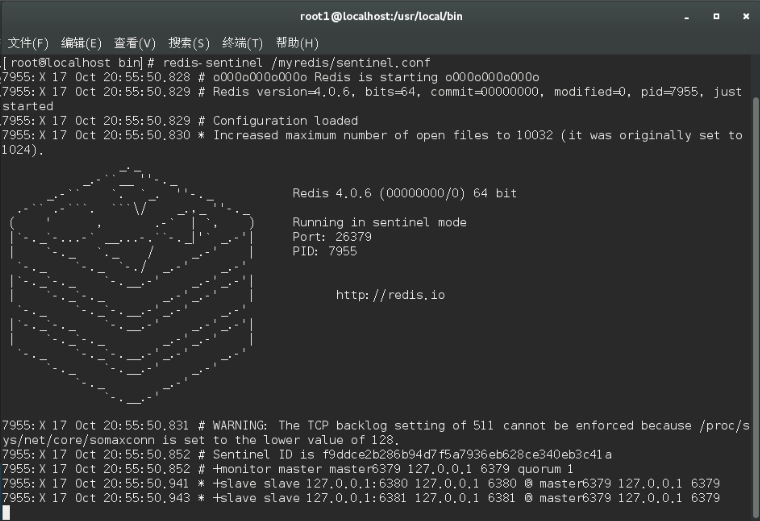This screenshot has width=760, height=521.
Task: Open the 编辑(E) menu
Action: click(x=81, y=43)
